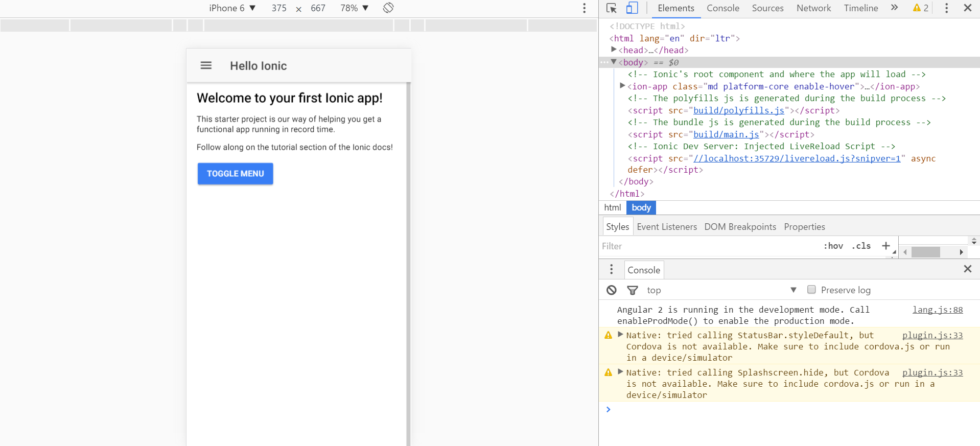Enable the Preserve log checkbox
This screenshot has width=980, height=446.
click(811, 290)
